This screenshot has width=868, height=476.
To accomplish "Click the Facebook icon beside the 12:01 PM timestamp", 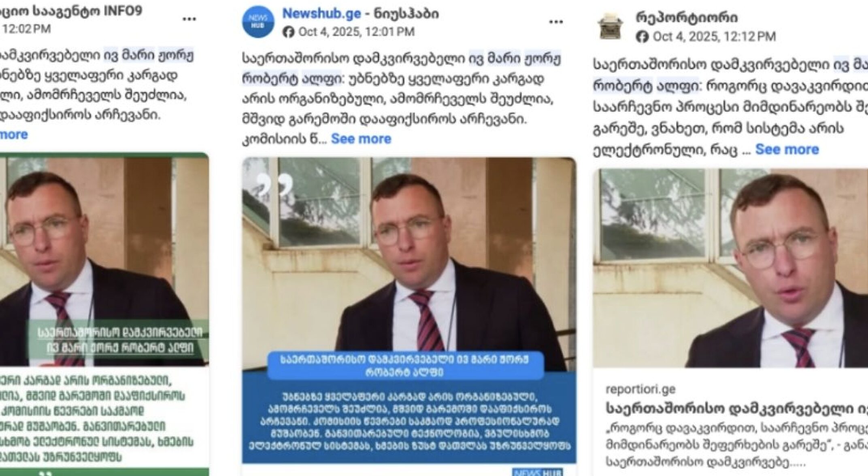I will [x=288, y=32].
